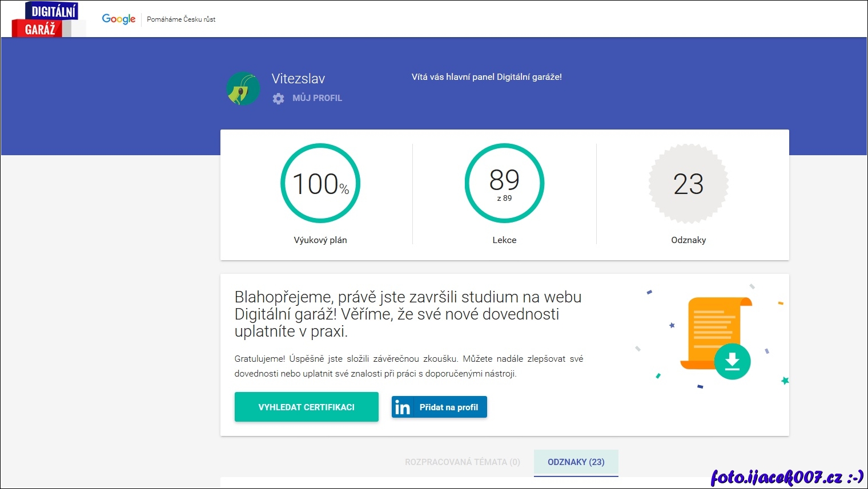Click the 89 of 89 lessons circle
The width and height of the screenshot is (868, 489).
coord(504,183)
